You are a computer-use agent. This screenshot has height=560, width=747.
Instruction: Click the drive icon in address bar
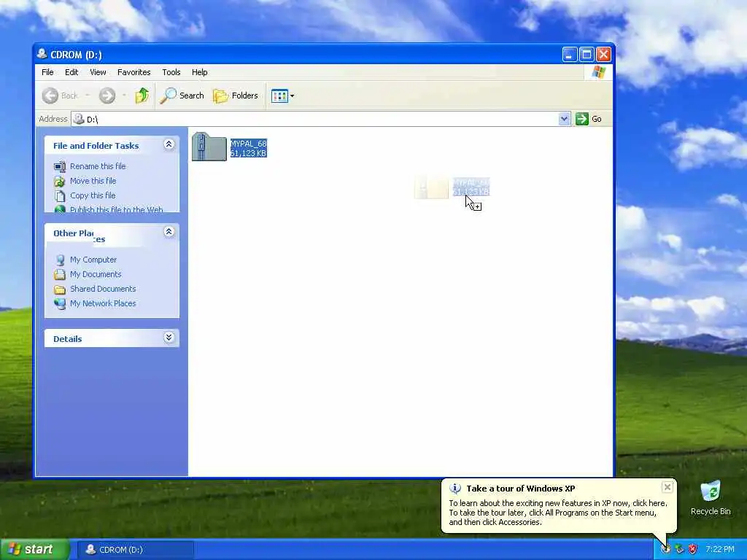[x=79, y=119]
